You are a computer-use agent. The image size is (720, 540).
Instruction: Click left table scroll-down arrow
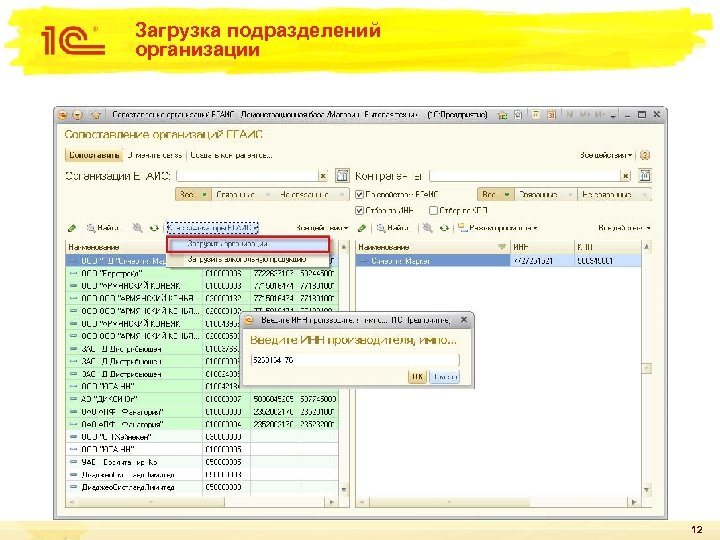[344, 489]
